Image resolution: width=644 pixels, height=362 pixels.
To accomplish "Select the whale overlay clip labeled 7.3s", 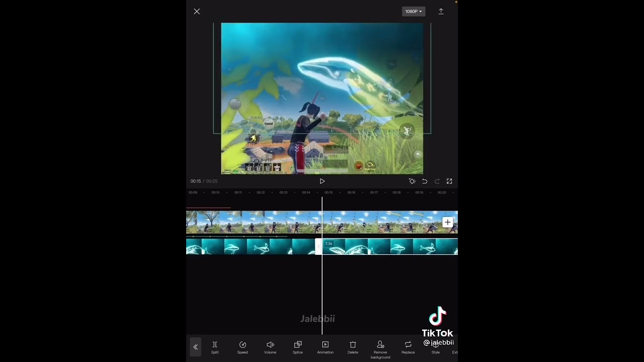I will pos(390,246).
